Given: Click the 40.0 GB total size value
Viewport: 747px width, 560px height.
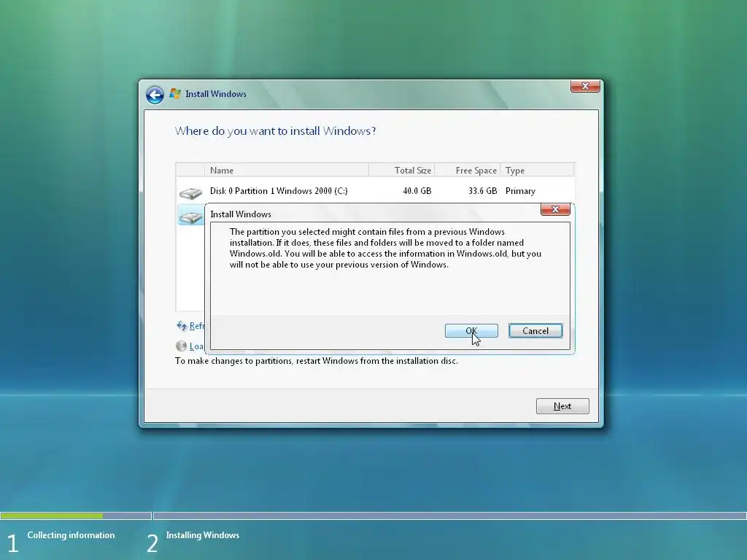Looking at the screenshot, I should pyautogui.click(x=417, y=191).
